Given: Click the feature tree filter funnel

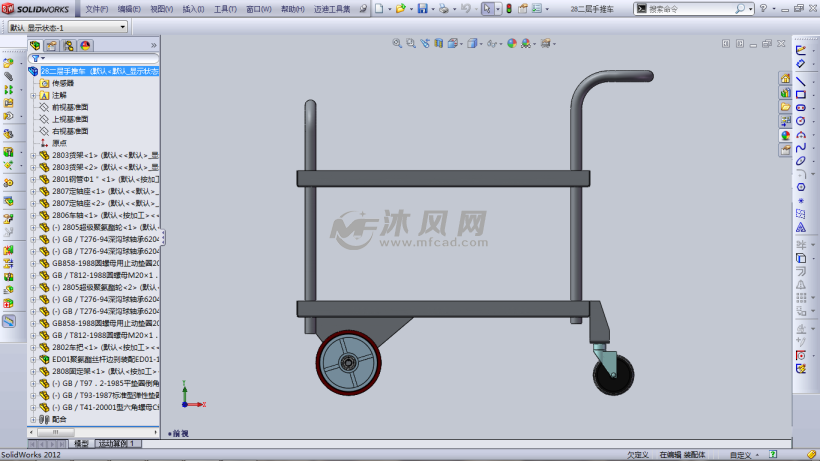Looking at the screenshot, I should coord(36,59).
